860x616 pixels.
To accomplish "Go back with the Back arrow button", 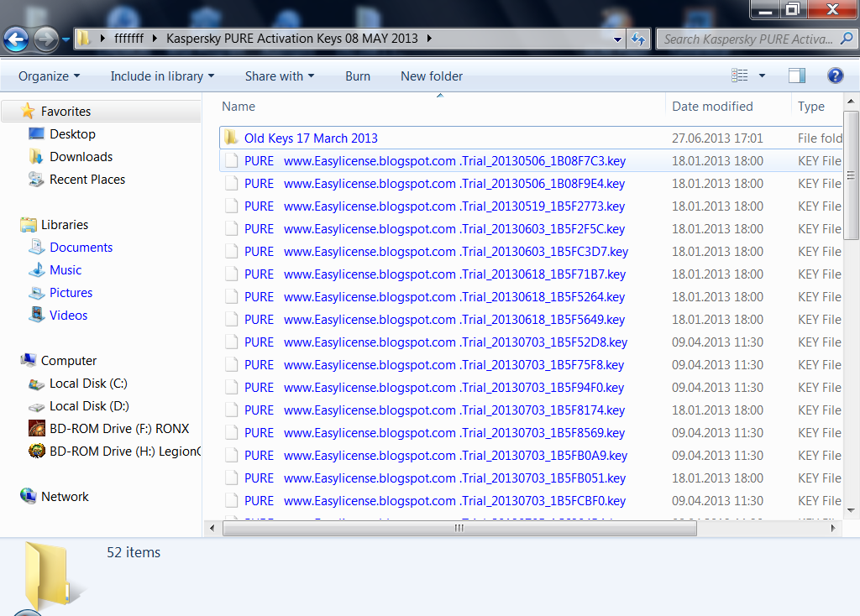I will 16,39.
